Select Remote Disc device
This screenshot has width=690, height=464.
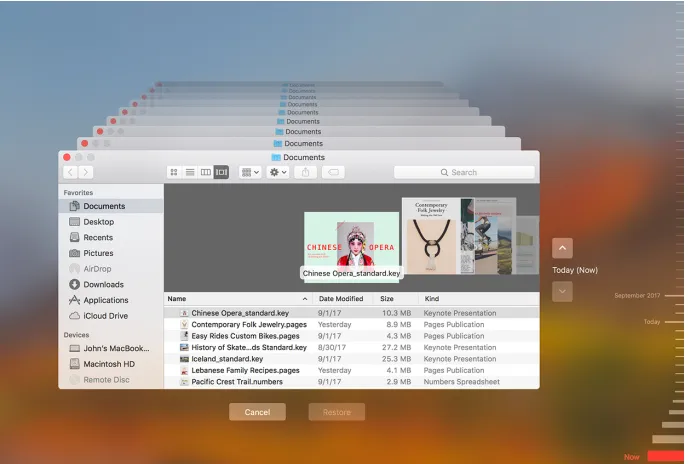(111, 379)
